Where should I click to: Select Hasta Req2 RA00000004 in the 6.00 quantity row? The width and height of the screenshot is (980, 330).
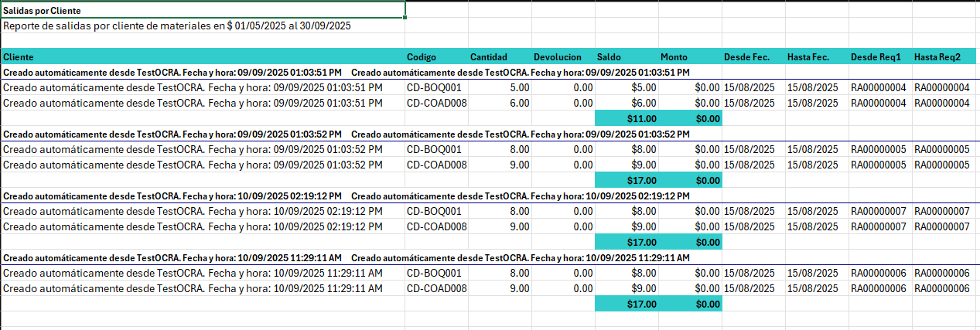click(x=946, y=103)
